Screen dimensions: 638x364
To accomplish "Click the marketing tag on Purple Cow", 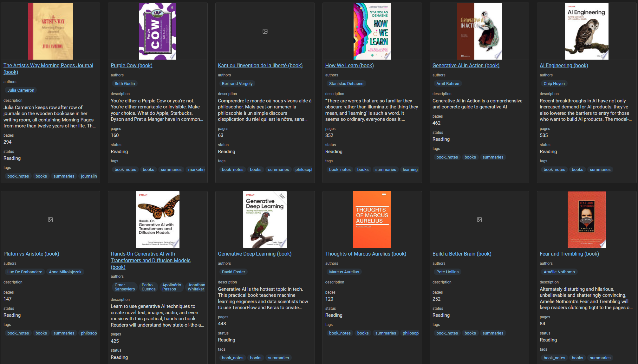I will click(196, 170).
